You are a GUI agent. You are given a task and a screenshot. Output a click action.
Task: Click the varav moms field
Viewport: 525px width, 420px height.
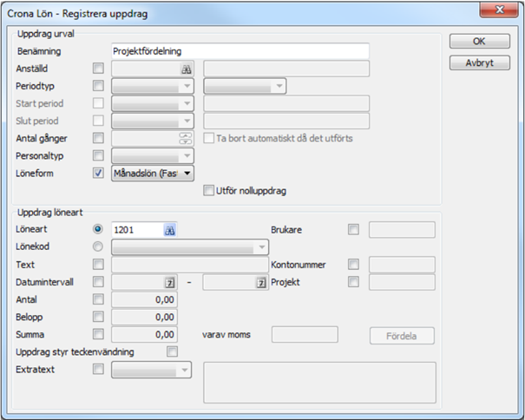[305, 335]
